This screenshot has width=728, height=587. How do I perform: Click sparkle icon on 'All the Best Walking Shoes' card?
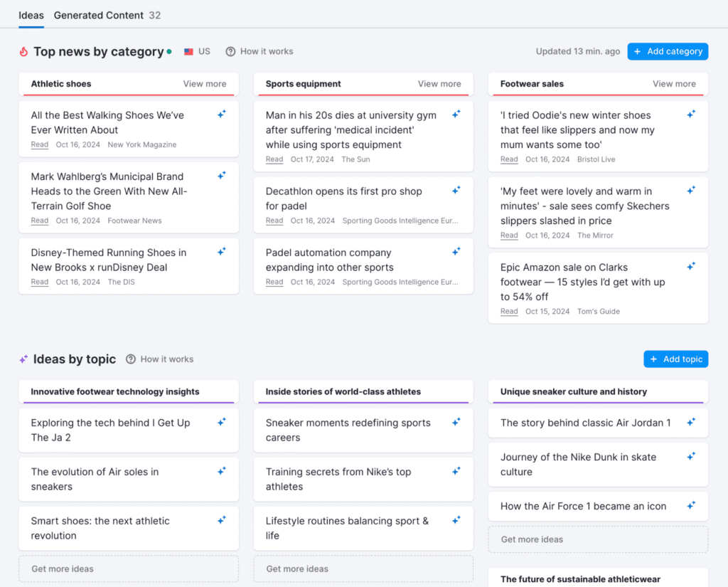click(222, 114)
